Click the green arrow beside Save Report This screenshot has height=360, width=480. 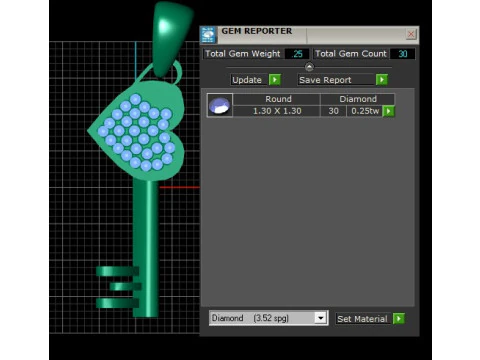382,80
